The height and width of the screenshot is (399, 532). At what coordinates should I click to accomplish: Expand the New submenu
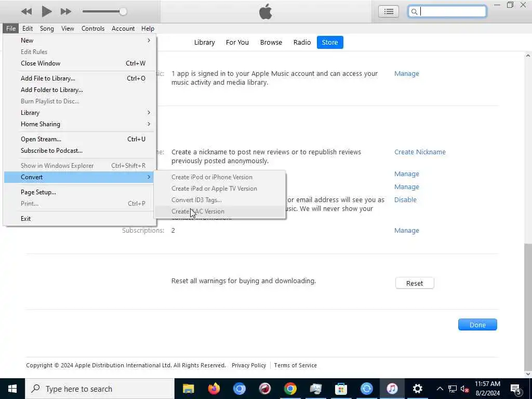(80, 41)
